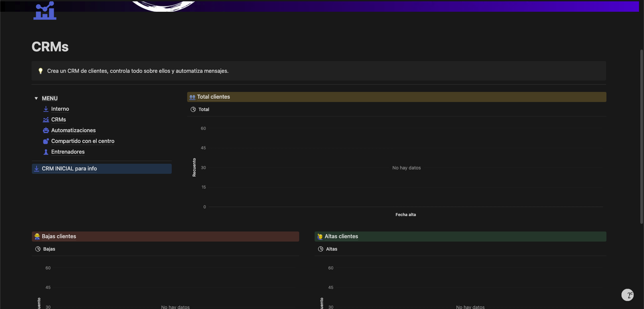The width and height of the screenshot is (644, 309).
Task: Open the CRMs menu link
Action: [x=59, y=120]
